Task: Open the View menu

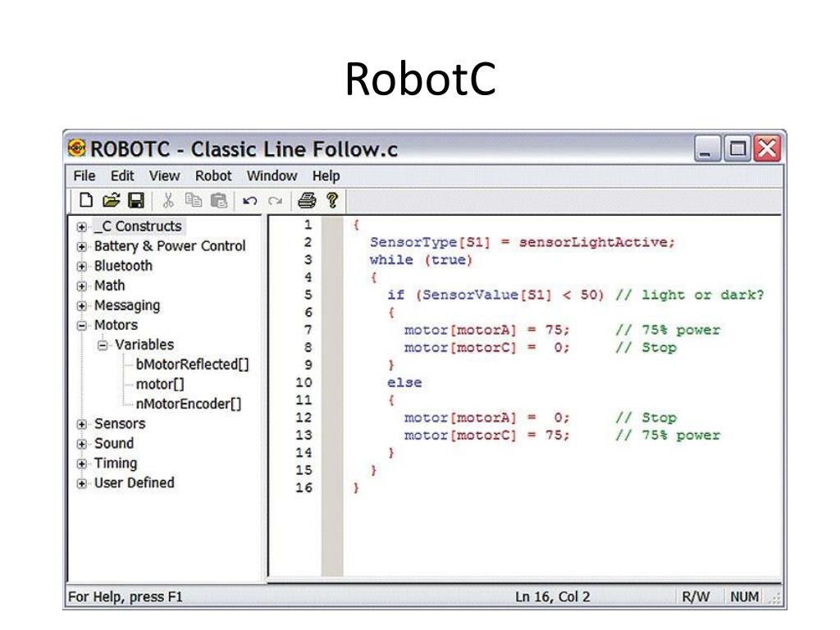Action: (x=164, y=176)
